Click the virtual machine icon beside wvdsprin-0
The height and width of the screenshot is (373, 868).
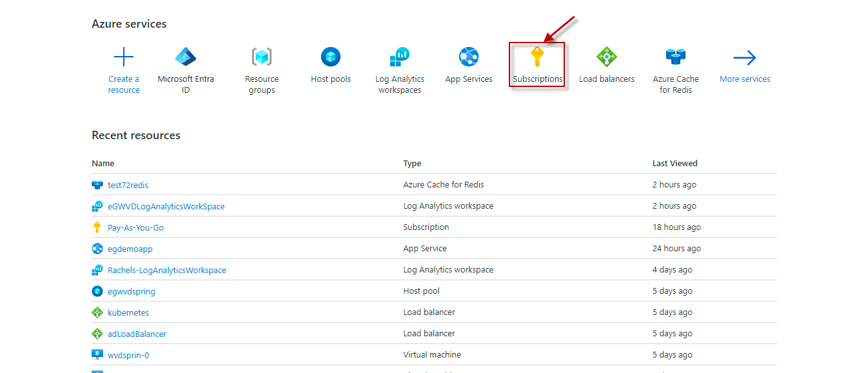click(x=97, y=355)
